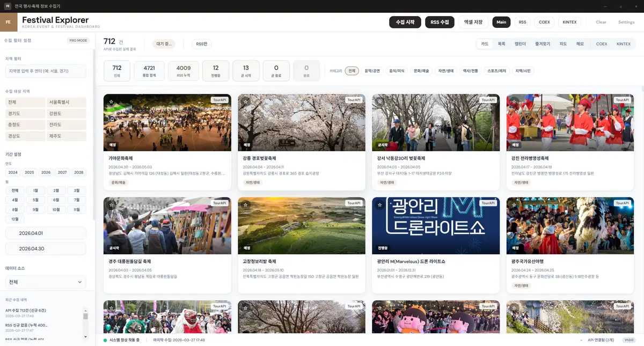Filter by 자연/생태 category chip
The width and height of the screenshot is (644, 346).
(446, 71)
